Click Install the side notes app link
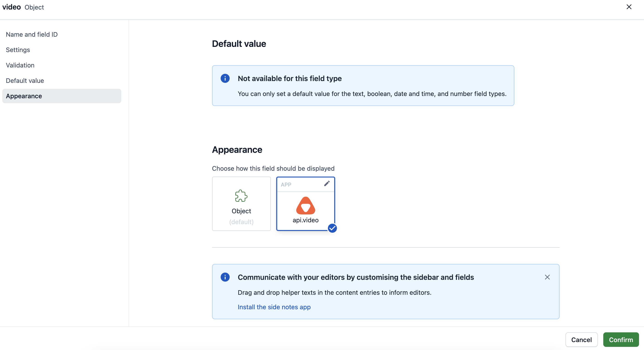Image resolution: width=644 pixels, height=350 pixels. 274,307
